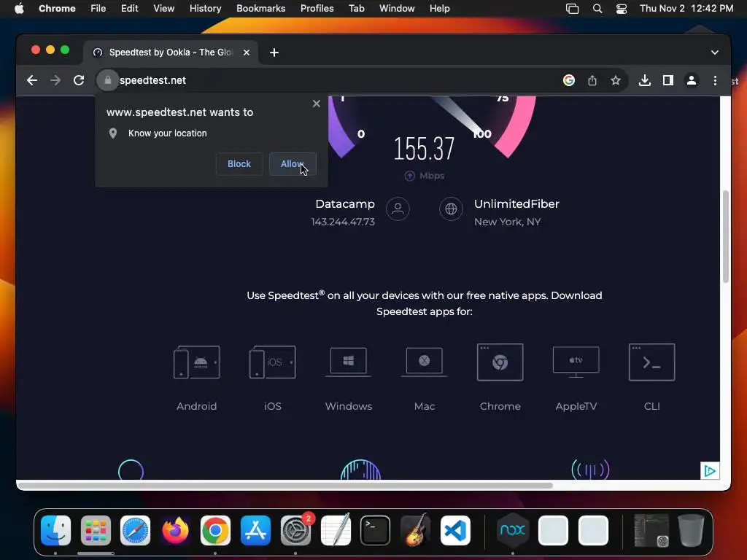This screenshot has width=747, height=560.
Task: Open the Windows app download
Action: tap(349, 378)
